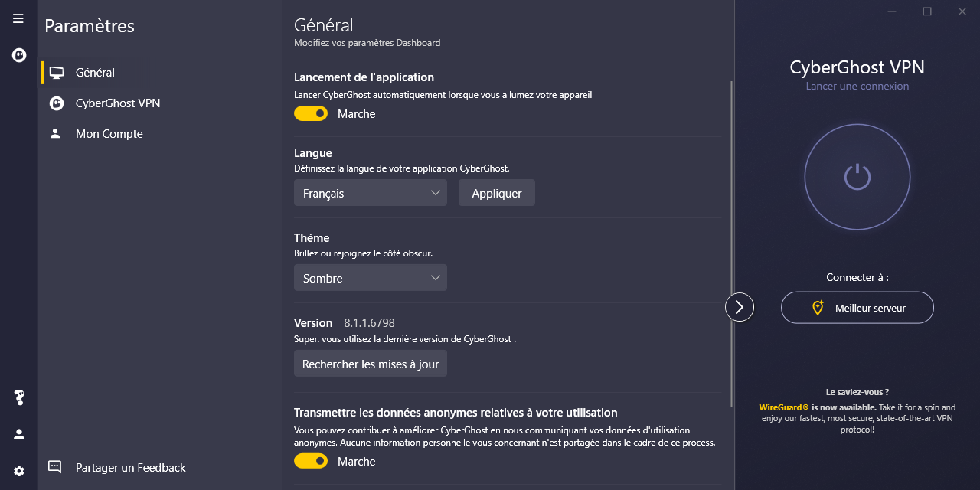Click the Appliquer button

(x=497, y=193)
